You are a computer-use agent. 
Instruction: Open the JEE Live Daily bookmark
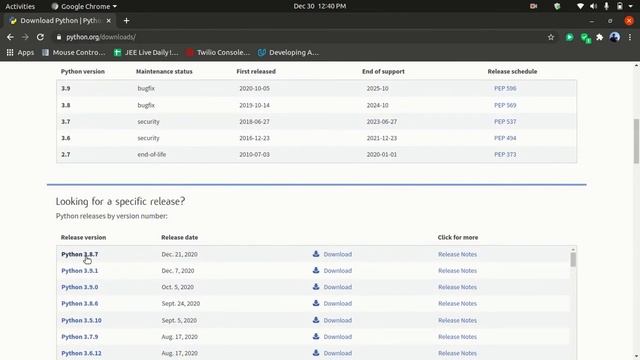click(146, 52)
